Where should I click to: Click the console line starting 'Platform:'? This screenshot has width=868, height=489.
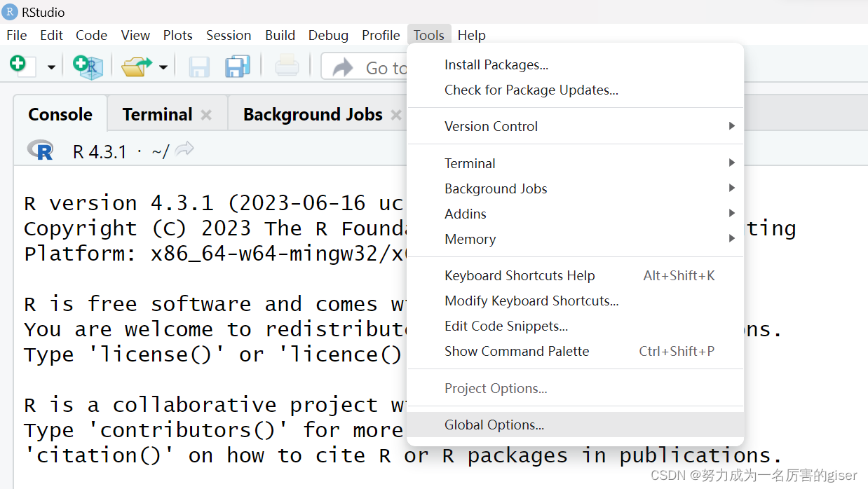click(215, 254)
